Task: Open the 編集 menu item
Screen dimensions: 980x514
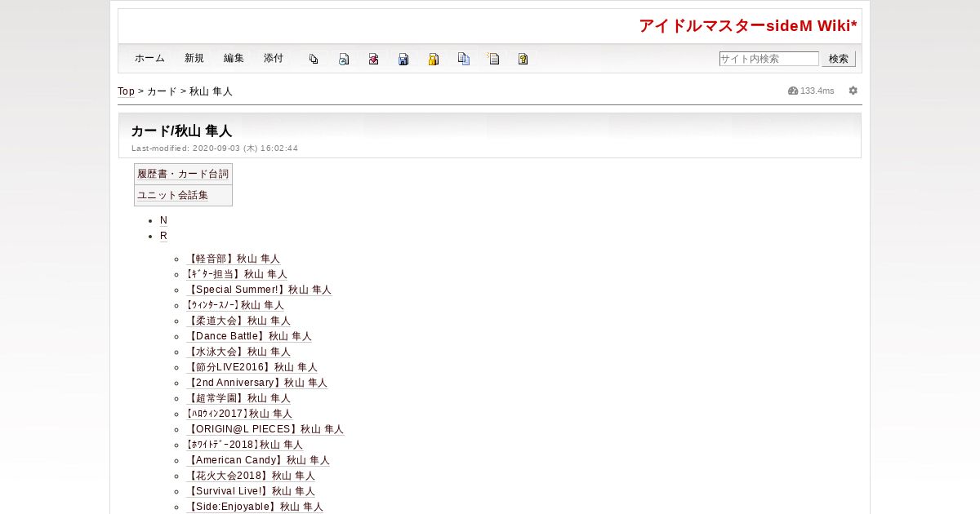Action: click(x=234, y=58)
